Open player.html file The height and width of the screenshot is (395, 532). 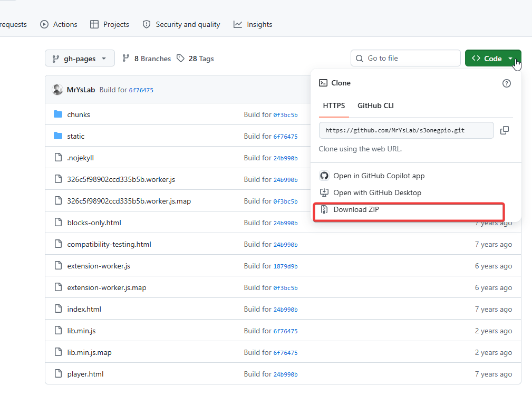pos(85,374)
